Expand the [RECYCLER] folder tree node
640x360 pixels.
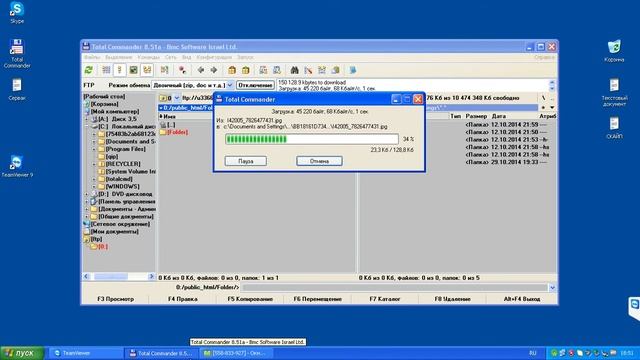coord(94,164)
